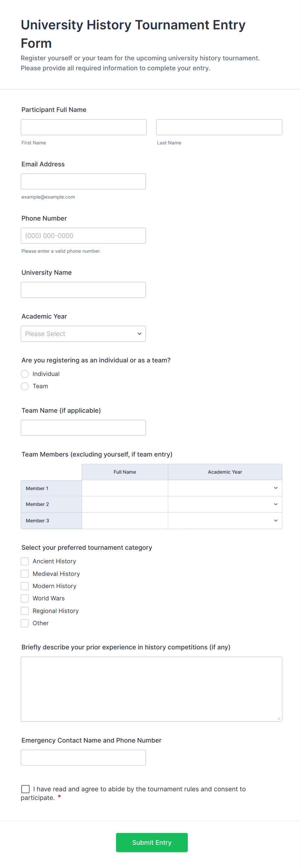Click the First Name input field
300x868 pixels.
coord(84,127)
